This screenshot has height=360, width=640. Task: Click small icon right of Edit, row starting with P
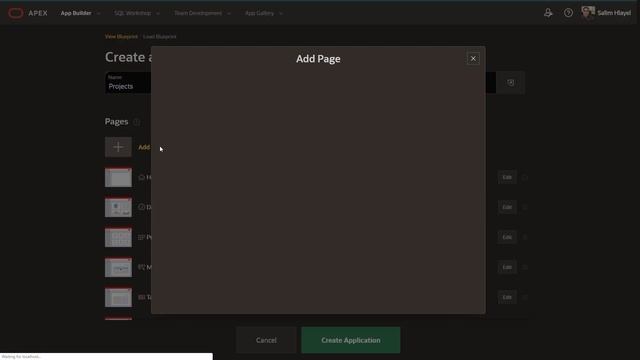click(525, 237)
